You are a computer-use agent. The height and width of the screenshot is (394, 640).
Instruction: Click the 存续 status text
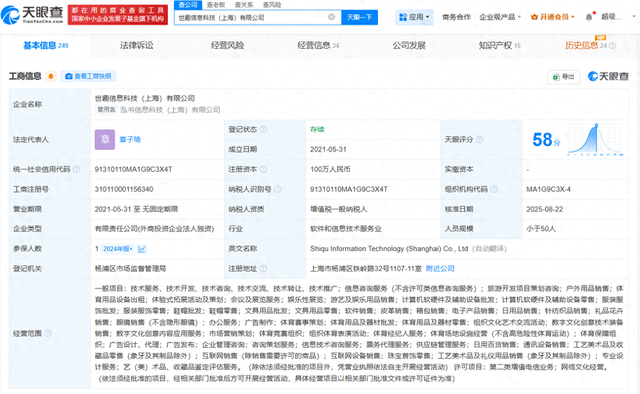coord(317,129)
